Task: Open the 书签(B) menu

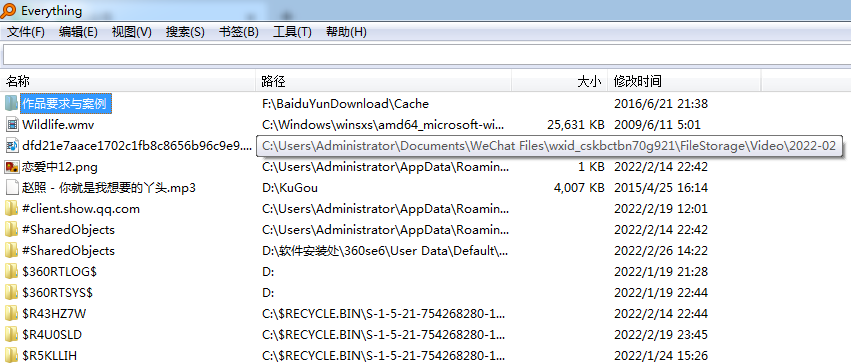Action: point(239,32)
